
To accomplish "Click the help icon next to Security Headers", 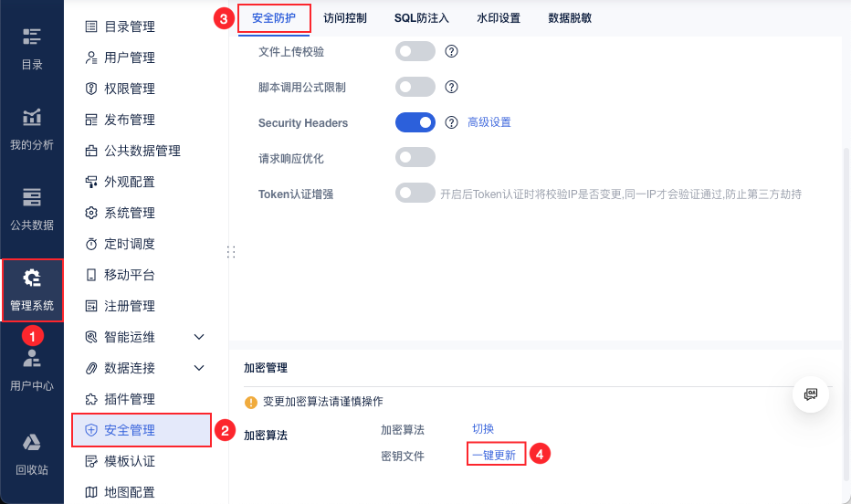I will click(451, 122).
